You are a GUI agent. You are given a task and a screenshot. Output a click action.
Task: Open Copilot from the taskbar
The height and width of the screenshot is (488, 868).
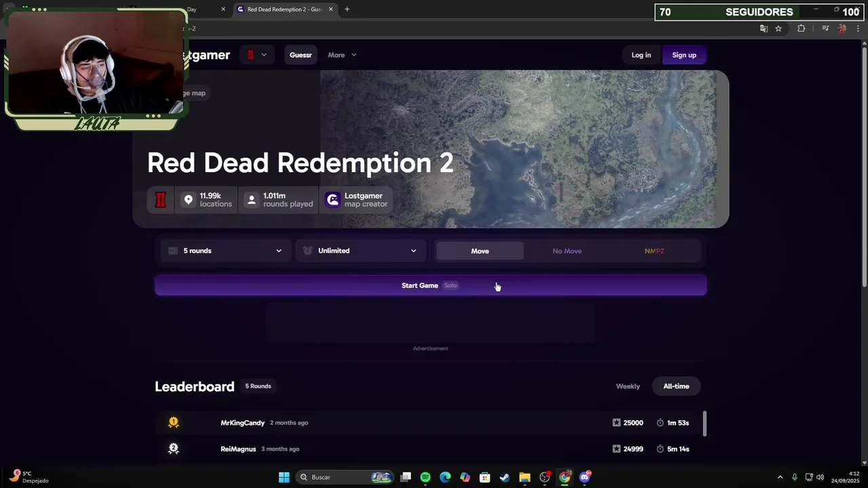(x=465, y=477)
